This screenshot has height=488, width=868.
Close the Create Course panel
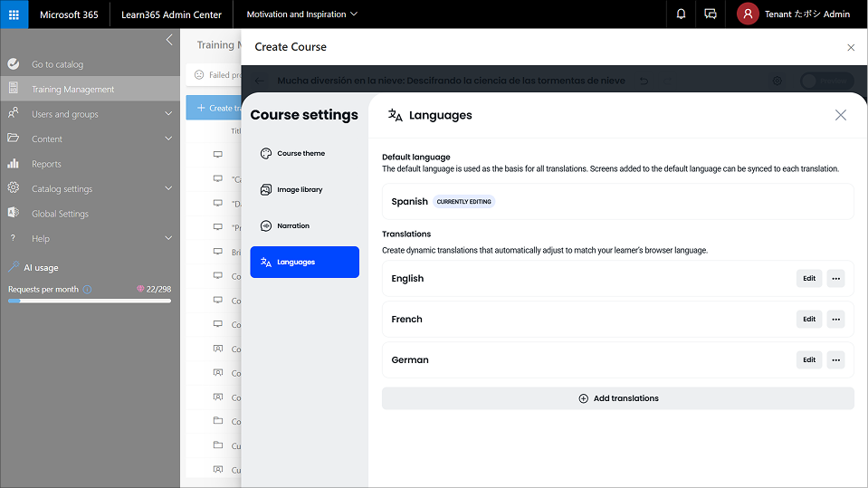coord(850,47)
